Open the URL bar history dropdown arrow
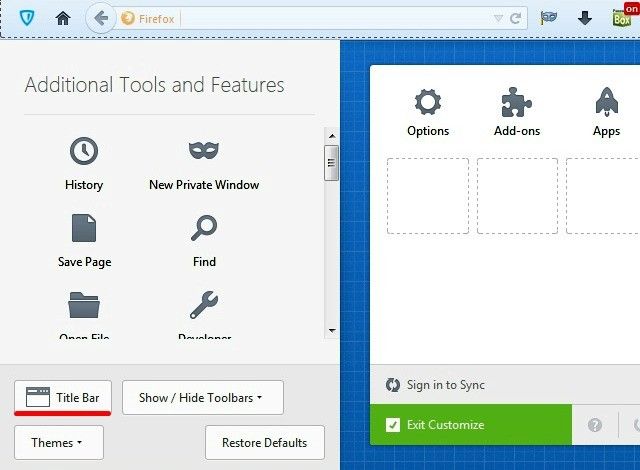 498,18
